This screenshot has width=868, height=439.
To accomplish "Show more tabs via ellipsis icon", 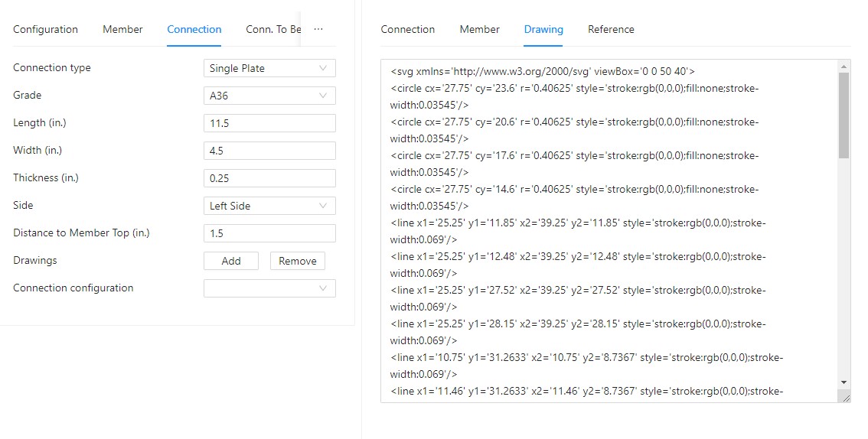I will click(x=318, y=29).
